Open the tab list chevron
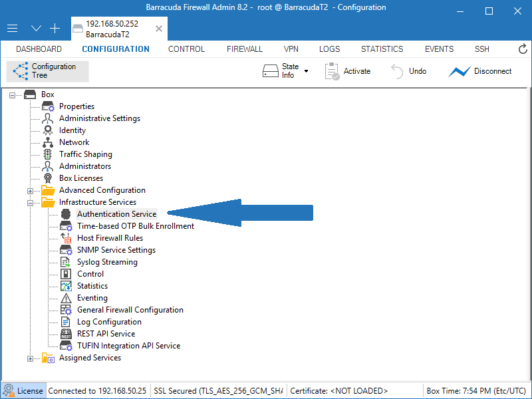532x399 pixels. coord(36,29)
